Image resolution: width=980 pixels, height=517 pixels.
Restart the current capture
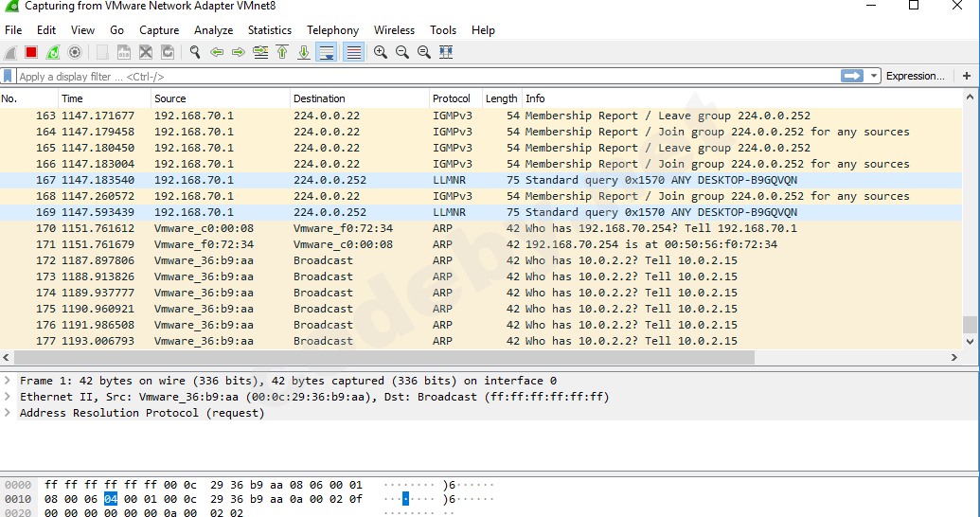pyautogui.click(x=53, y=52)
